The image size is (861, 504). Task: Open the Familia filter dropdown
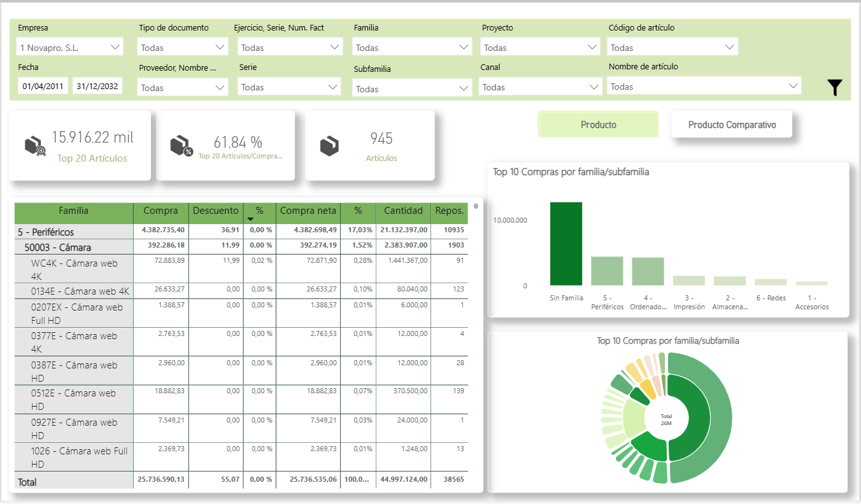pos(411,47)
